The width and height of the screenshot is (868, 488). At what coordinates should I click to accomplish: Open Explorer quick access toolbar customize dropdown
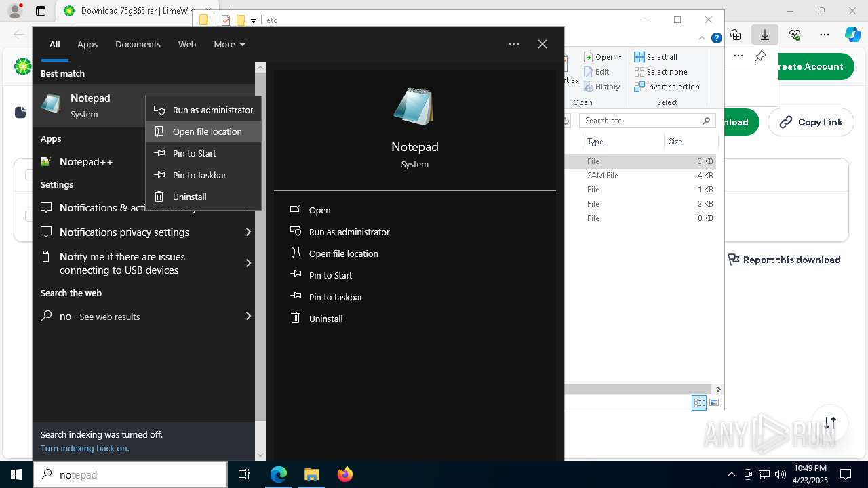(x=253, y=20)
